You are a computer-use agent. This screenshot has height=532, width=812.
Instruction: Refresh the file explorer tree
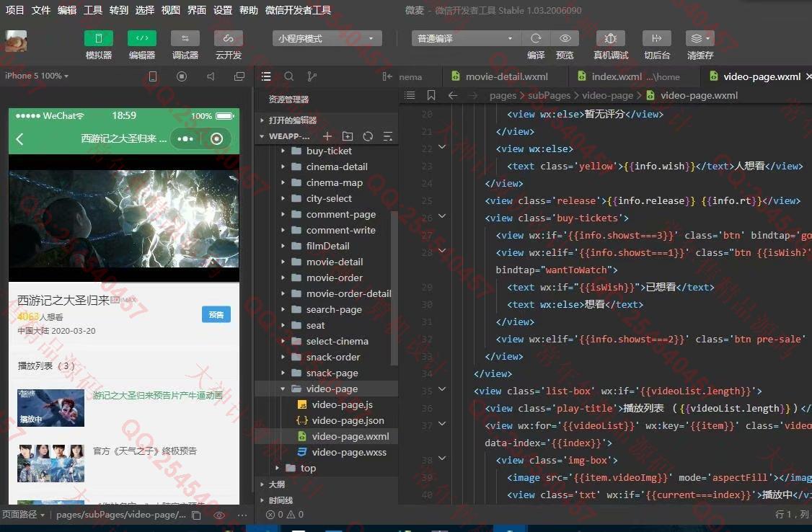(368, 136)
